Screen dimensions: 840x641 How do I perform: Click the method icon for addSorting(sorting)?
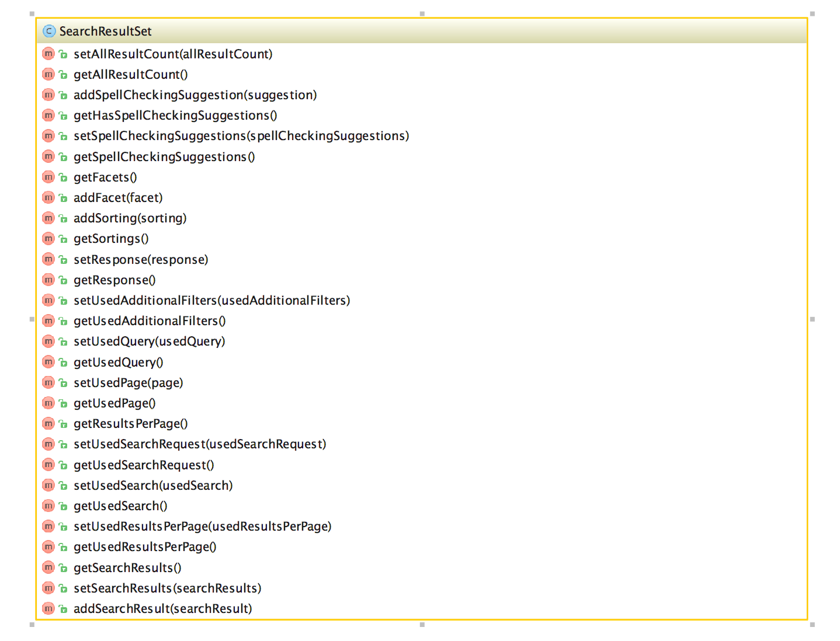48,218
